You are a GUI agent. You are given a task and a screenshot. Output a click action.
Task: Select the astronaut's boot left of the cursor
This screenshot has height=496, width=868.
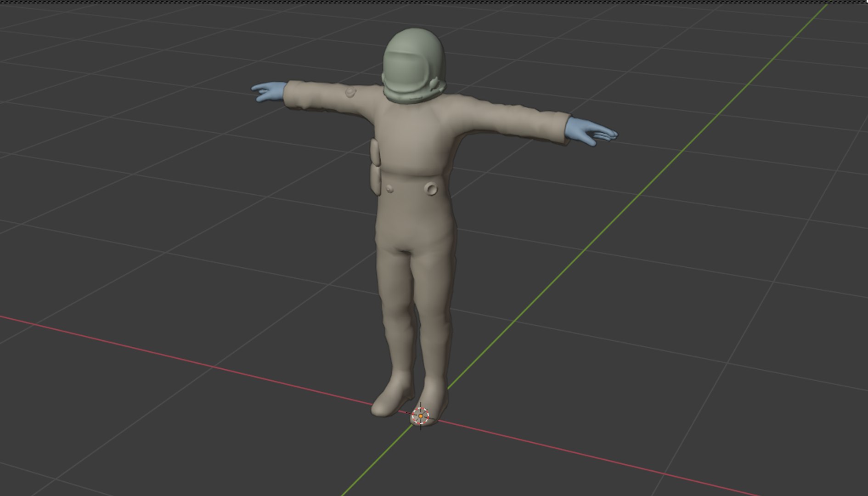point(392,395)
